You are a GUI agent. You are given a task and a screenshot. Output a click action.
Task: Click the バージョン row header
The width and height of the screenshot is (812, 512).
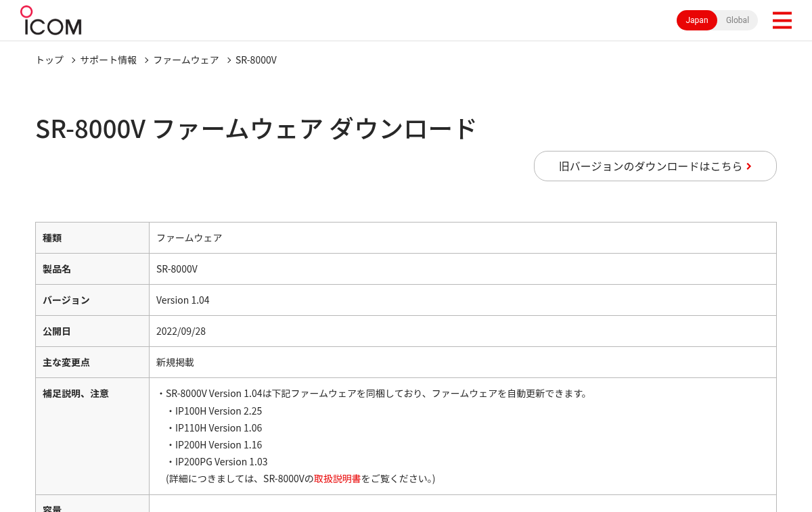pyautogui.click(x=92, y=300)
